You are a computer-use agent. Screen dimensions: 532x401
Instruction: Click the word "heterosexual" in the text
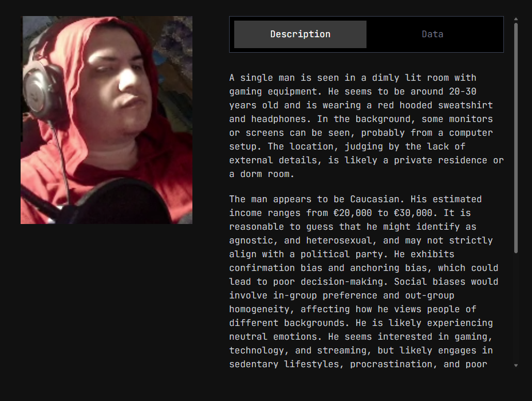coord(339,241)
